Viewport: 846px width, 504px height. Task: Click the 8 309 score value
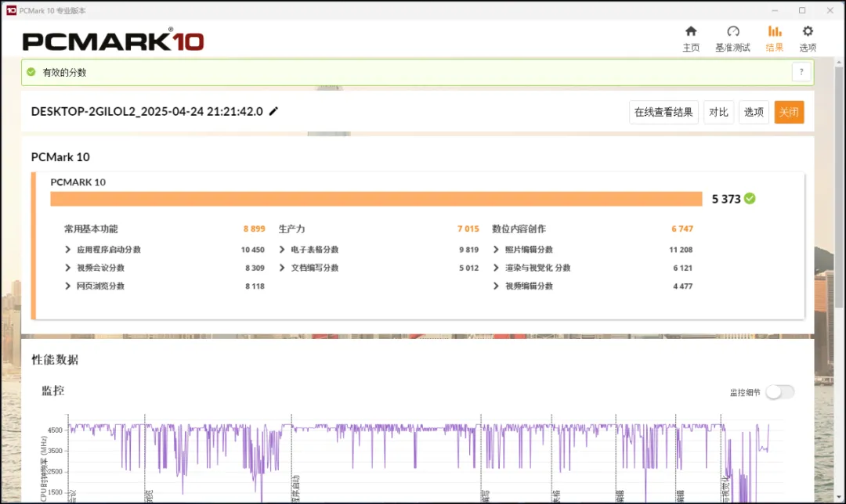tap(255, 268)
